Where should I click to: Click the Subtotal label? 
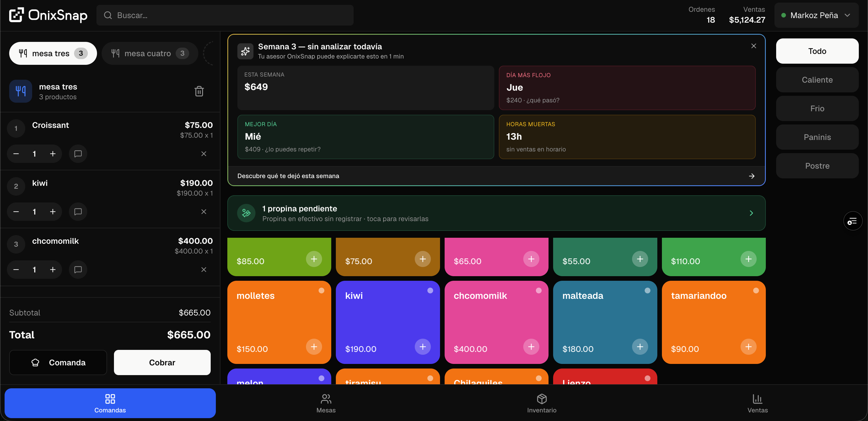(x=25, y=313)
